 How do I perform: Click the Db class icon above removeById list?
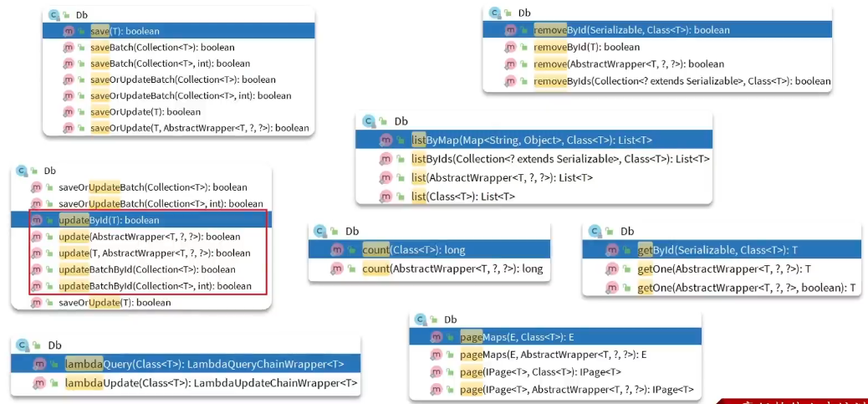click(x=495, y=13)
